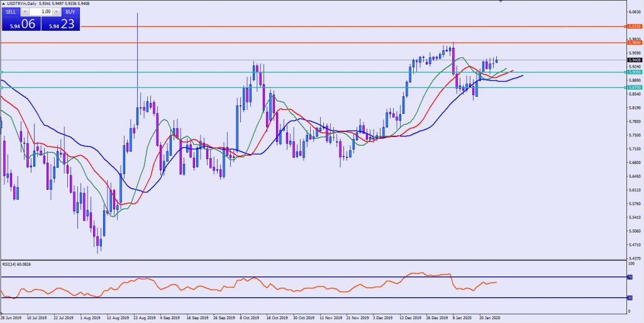Click the RSI 30 level label
Image resolution: width=644 pixels, height=323 pixels.
[630, 298]
